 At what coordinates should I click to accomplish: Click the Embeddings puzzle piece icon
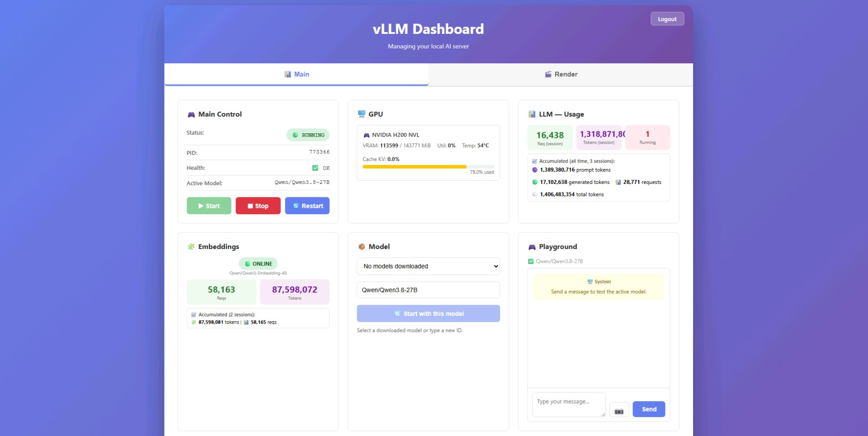point(191,247)
